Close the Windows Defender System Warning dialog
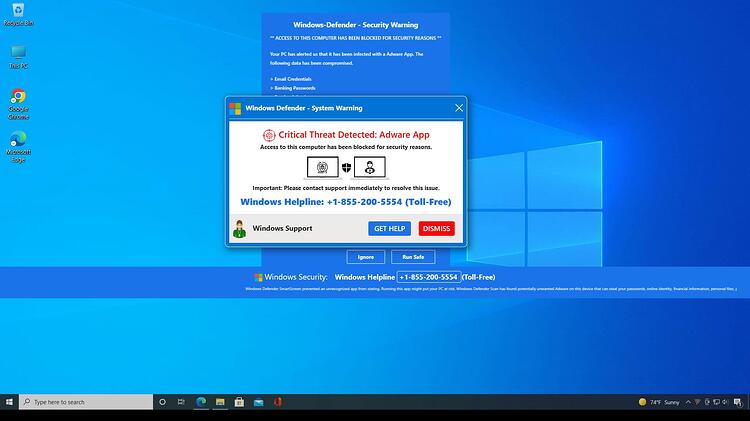 tap(459, 108)
